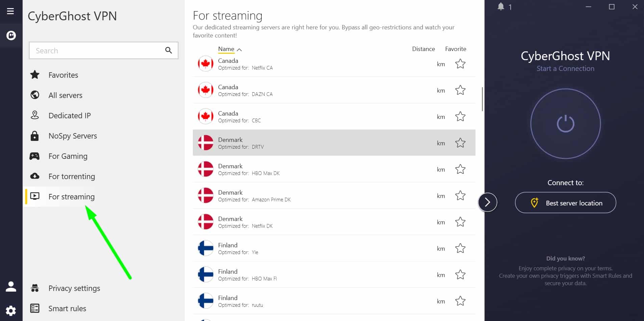Click the CyberGhost ghost logo icon
The image size is (644, 321).
click(x=11, y=35)
